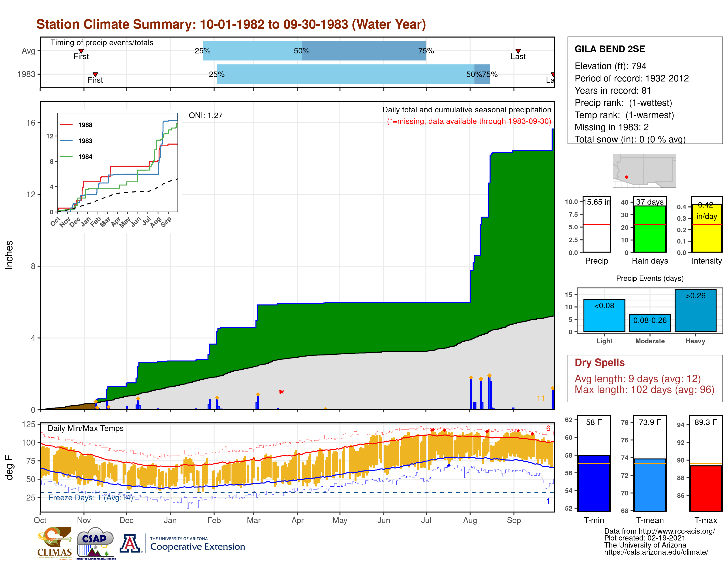This screenshot has width=728, height=563.
Task: Click the Moderate 0.08-0.26 events bar
Action: [x=650, y=323]
